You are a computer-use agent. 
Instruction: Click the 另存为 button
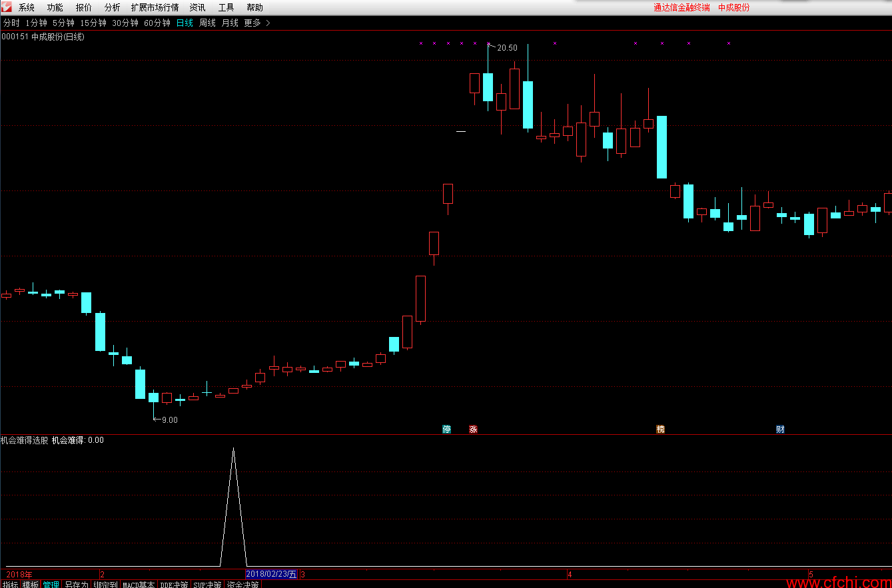76,584
